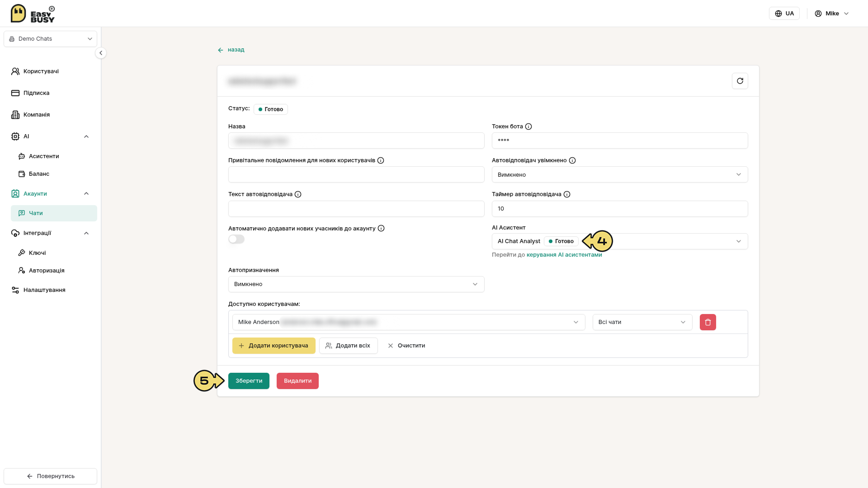This screenshot has width=868, height=488.
Task: Open the Mike user menu chevron
Action: click(x=846, y=14)
